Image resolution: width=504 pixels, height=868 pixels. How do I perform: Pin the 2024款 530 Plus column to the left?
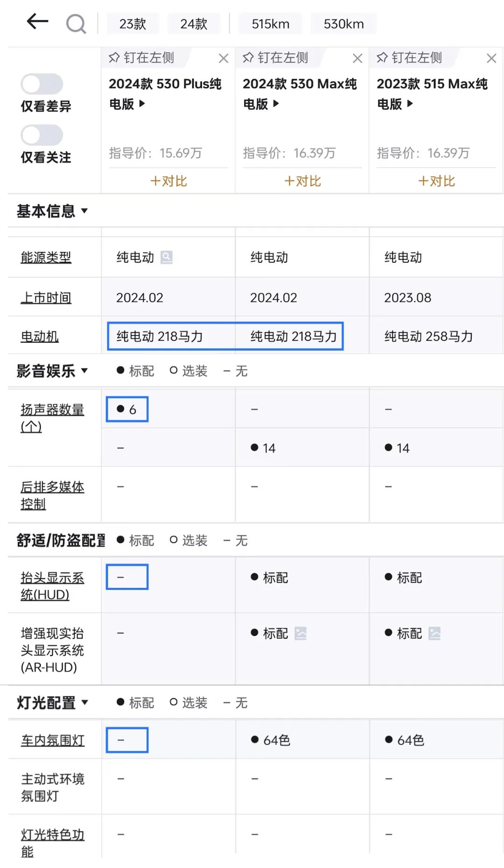pyautogui.click(x=141, y=57)
